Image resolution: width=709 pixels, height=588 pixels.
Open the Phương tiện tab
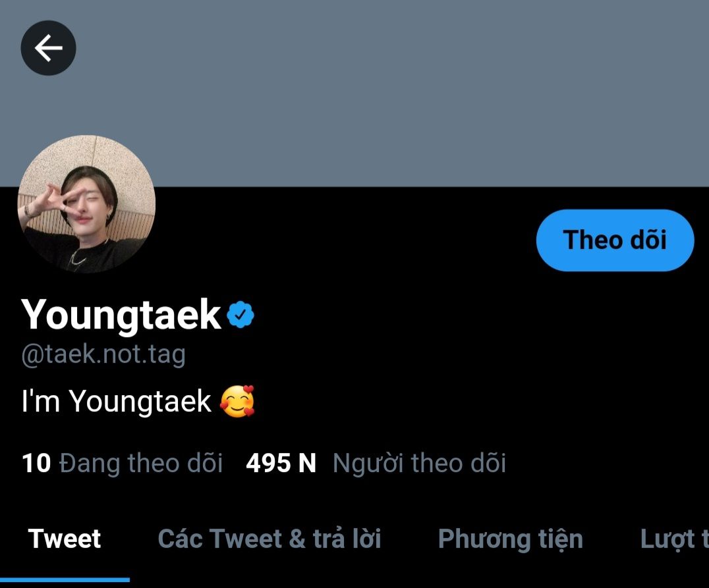point(510,539)
